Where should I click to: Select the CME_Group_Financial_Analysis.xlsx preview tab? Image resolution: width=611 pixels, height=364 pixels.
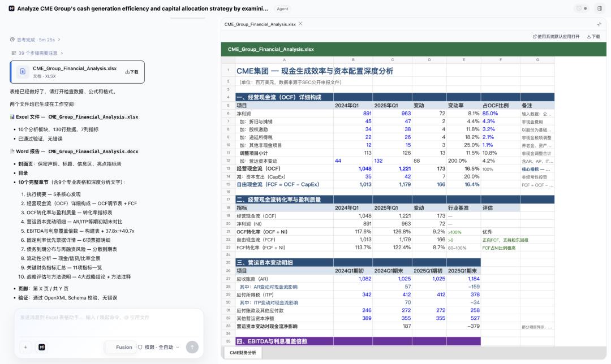pos(260,24)
